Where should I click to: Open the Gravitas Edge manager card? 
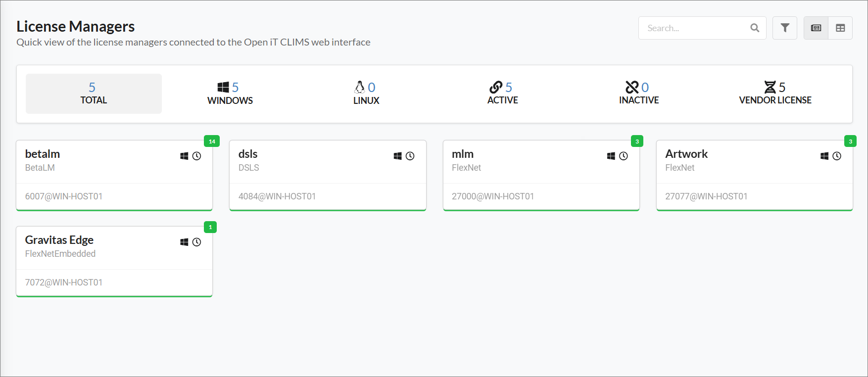[x=114, y=261]
